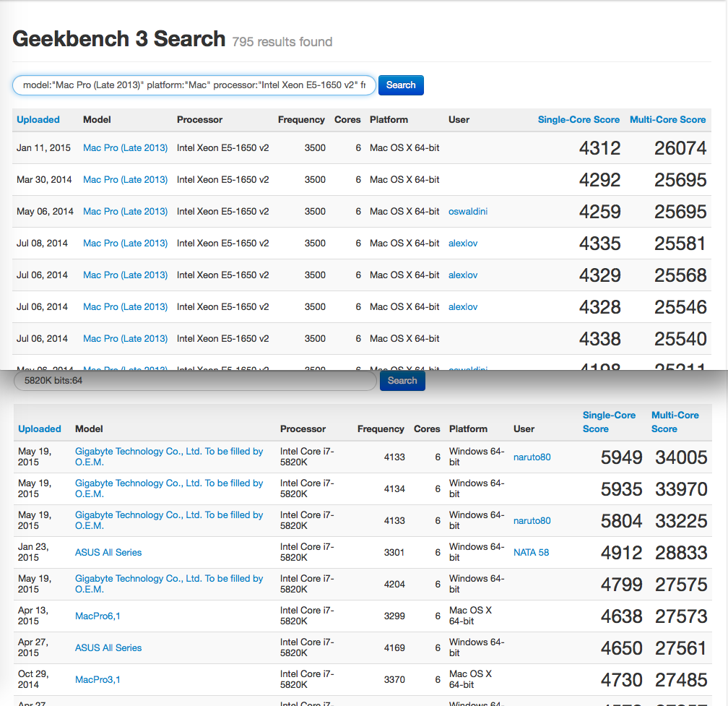Screen dimensions: 728x706
Task: Sort bottom table by Single-Core Score header
Action: 609,422
